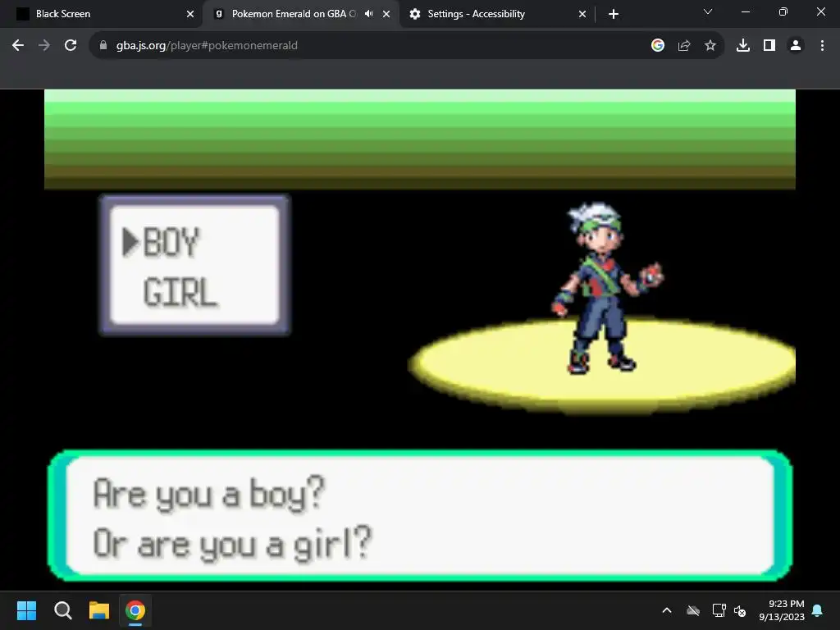This screenshot has height=630, width=840.
Task: Share this page icon
Action: [684, 46]
